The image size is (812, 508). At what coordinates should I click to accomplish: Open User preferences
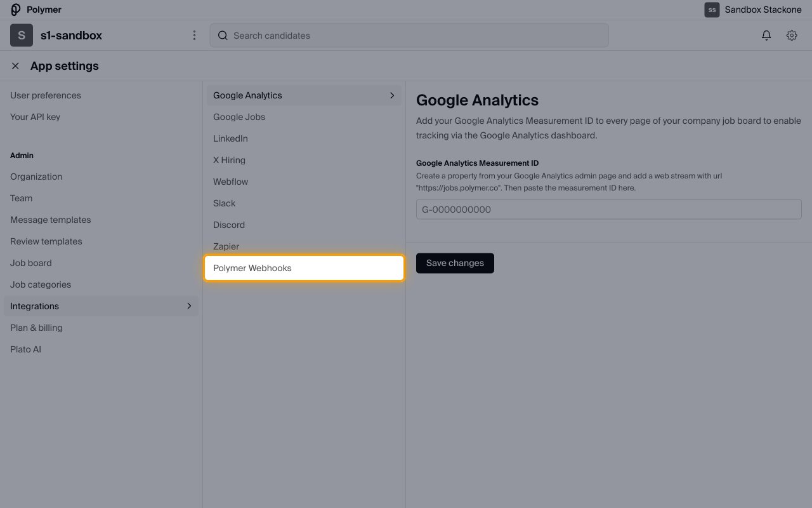point(46,95)
